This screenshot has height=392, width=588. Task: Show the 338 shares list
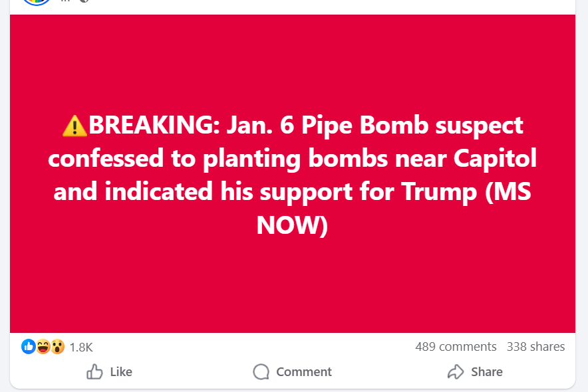(x=535, y=347)
